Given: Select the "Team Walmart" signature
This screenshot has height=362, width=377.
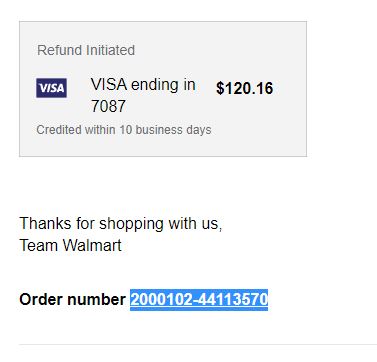Looking at the screenshot, I should (x=70, y=246).
